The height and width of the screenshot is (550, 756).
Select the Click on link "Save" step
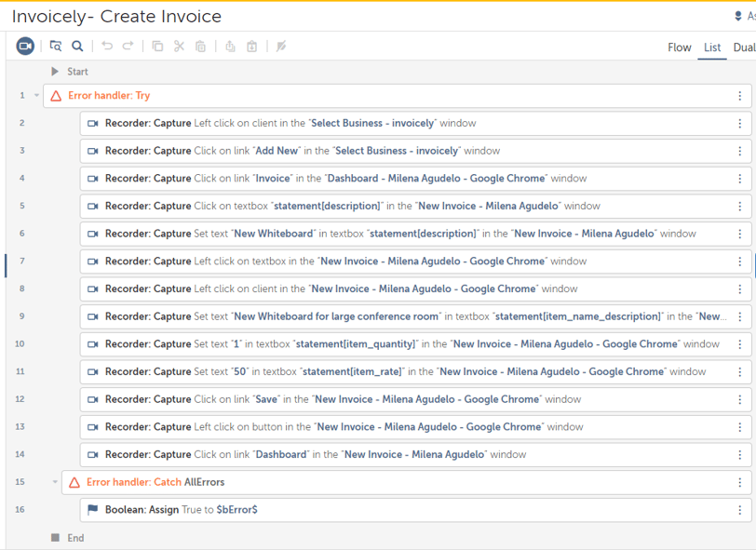(415, 399)
